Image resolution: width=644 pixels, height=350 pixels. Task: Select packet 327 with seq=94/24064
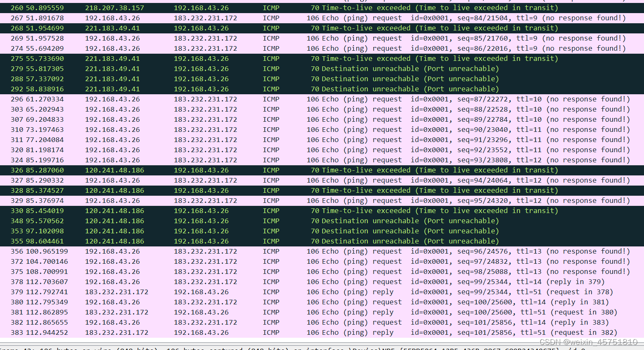[322, 180]
